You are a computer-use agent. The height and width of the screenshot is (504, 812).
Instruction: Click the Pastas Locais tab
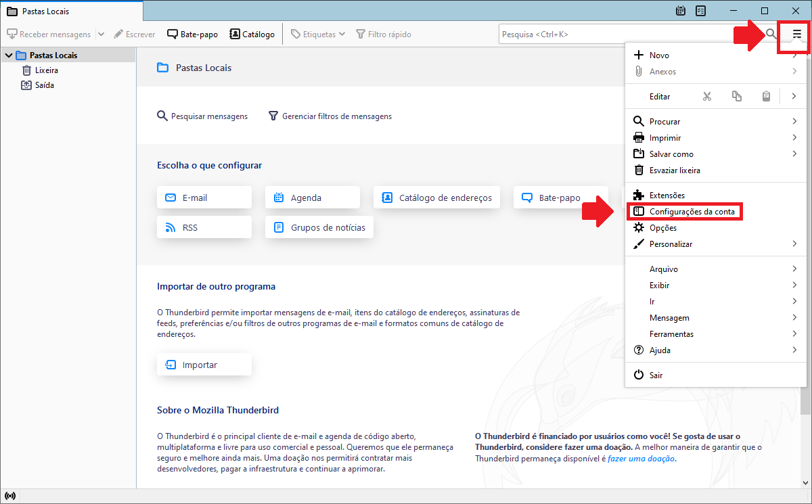(x=72, y=12)
